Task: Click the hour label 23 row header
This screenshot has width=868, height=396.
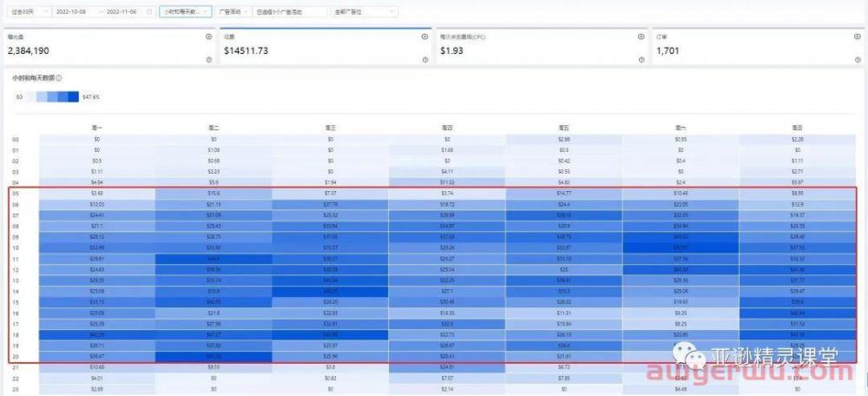Action: tap(16, 389)
